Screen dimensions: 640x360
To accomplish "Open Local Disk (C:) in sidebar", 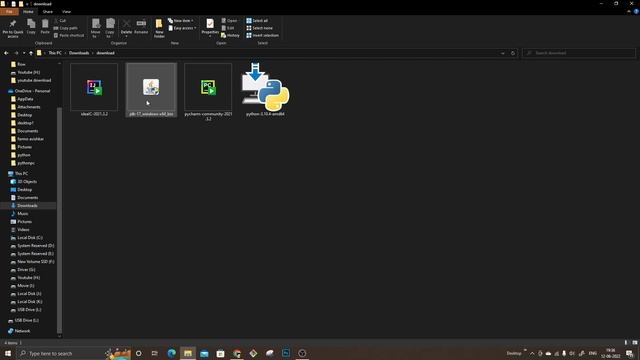I will 29,238.
